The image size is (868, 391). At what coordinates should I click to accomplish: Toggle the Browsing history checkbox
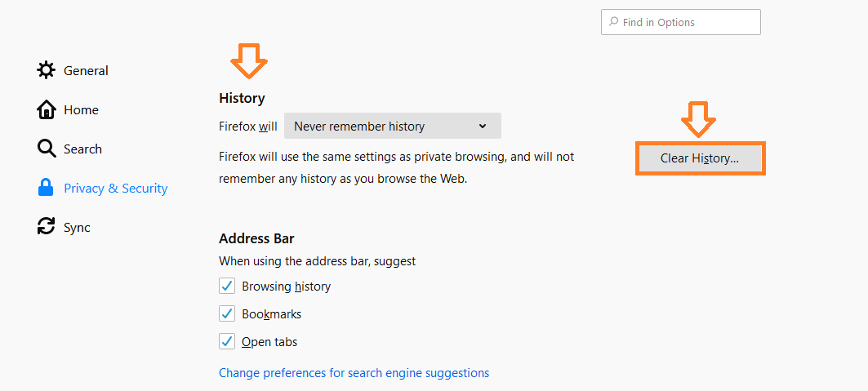[227, 286]
